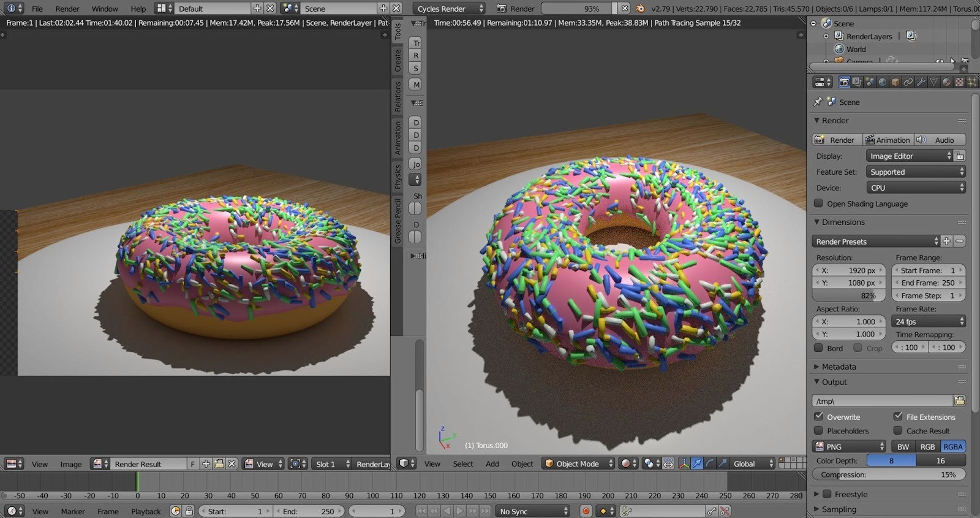Adjust the Compression slider

[888, 474]
